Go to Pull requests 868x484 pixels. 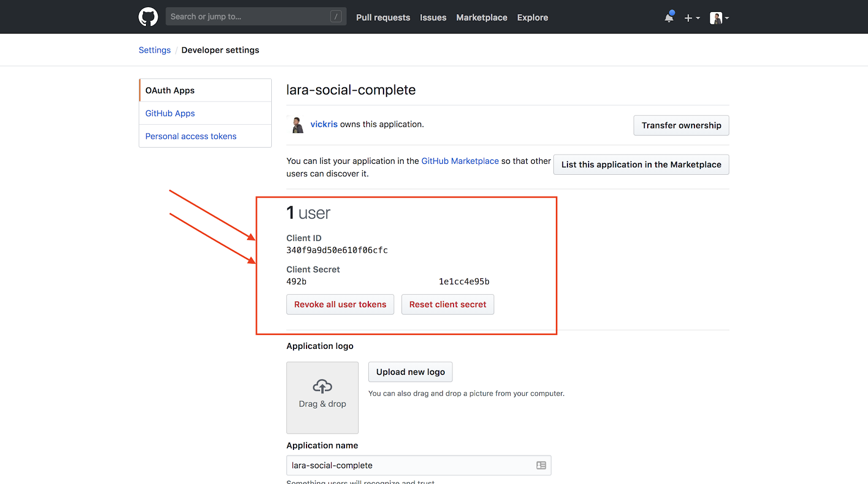pos(383,17)
